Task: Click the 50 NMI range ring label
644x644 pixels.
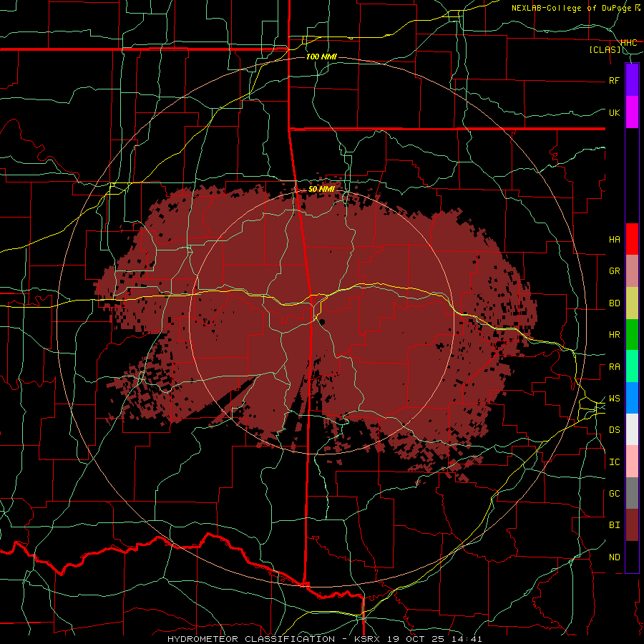Action: (x=321, y=189)
